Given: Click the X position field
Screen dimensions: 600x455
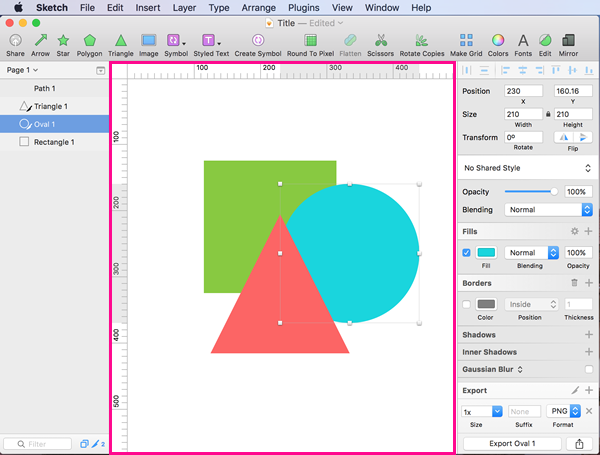Looking at the screenshot, I should tap(523, 91).
